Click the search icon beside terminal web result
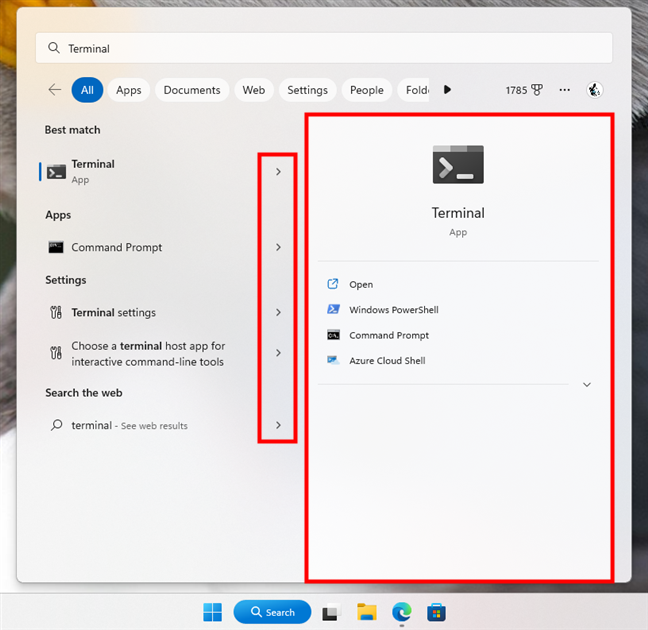This screenshot has width=648, height=630. point(57,425)
